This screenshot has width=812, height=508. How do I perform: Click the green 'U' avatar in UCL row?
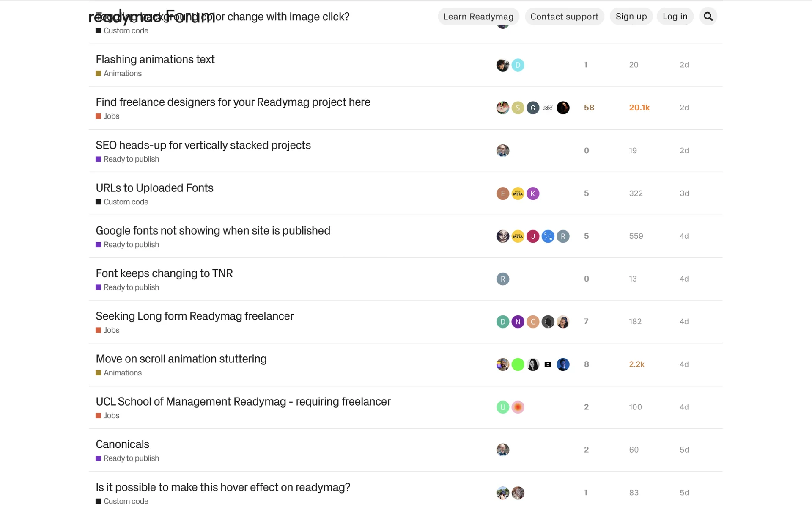tap(502, 407)
